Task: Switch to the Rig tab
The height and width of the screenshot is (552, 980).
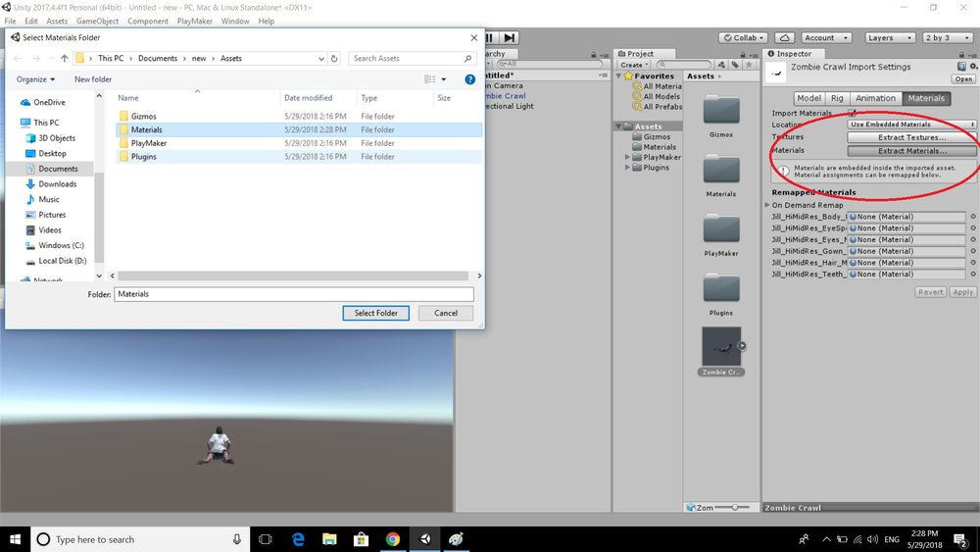Action: 837,98
